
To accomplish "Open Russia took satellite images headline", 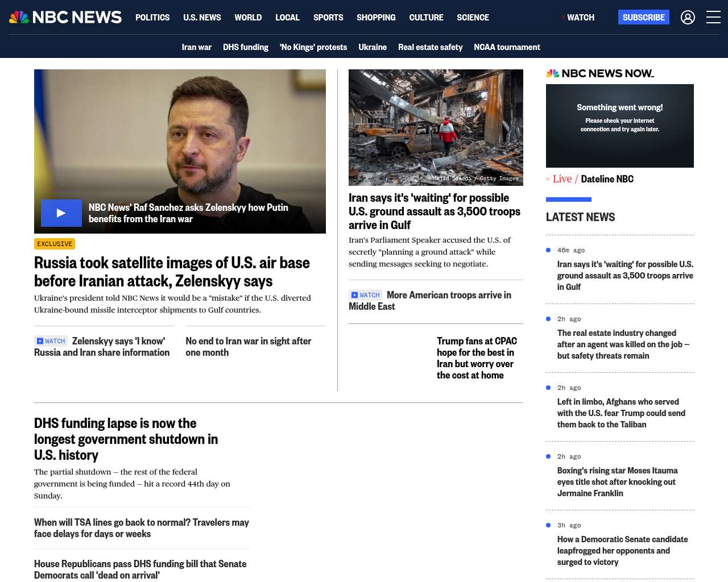I will [x=172, y=272].
